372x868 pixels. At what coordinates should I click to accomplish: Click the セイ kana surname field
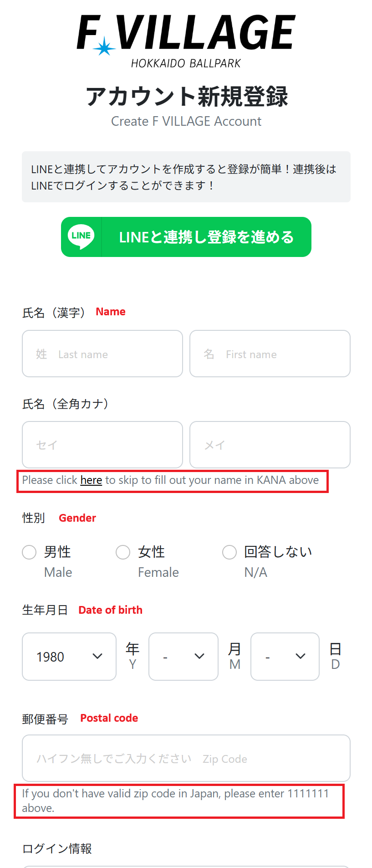[x=102, y=445]
